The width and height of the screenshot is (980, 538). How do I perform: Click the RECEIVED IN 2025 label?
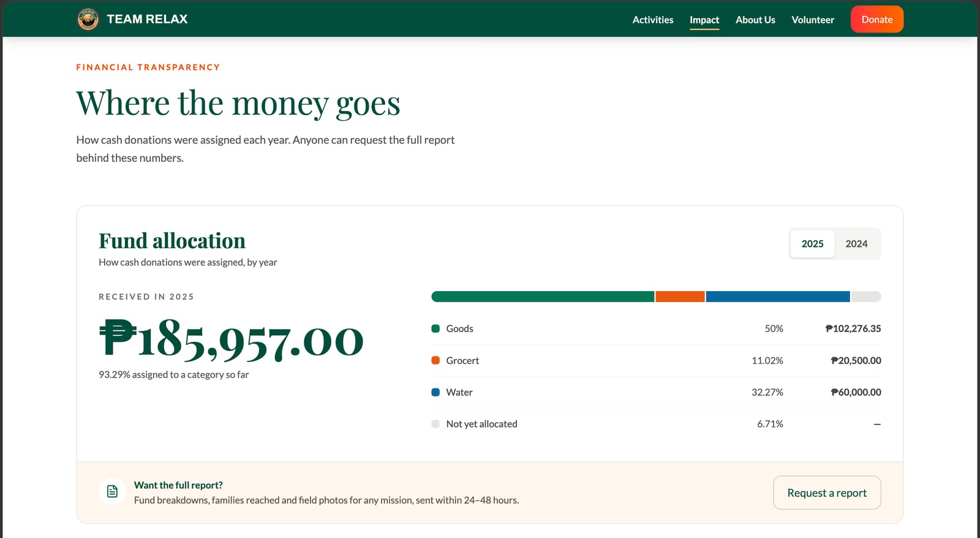tap(146, 297)
